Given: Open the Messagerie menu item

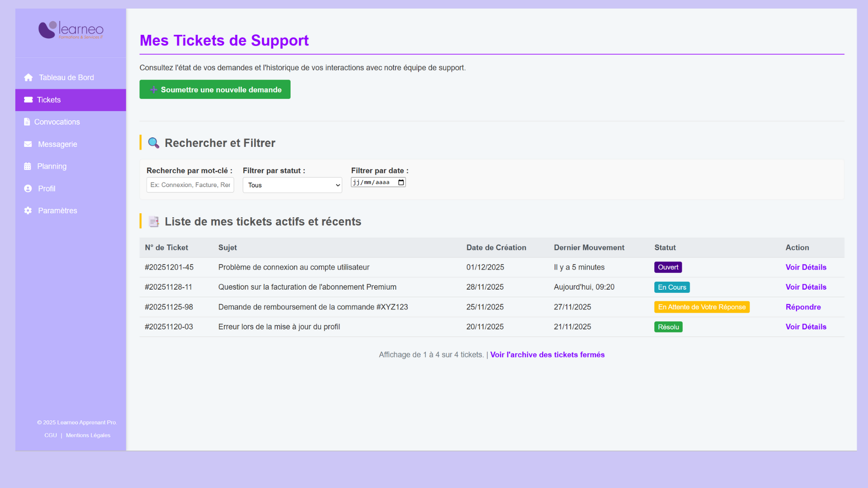Looking at the screenshot, I should [x=57, y=144].
